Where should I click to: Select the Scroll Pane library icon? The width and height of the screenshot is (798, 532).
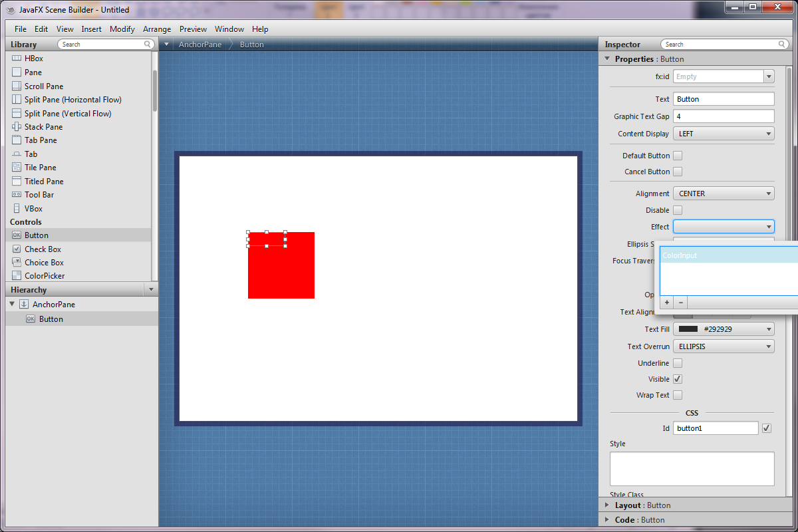tap(17, 86)
